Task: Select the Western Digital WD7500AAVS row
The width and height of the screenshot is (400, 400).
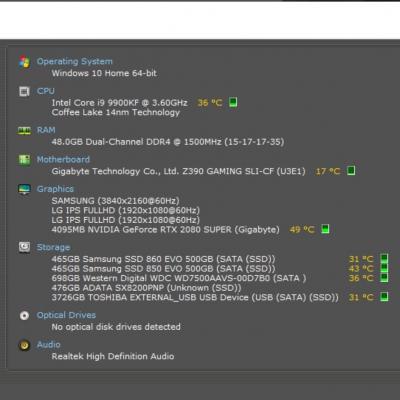Action: (179, 278)
